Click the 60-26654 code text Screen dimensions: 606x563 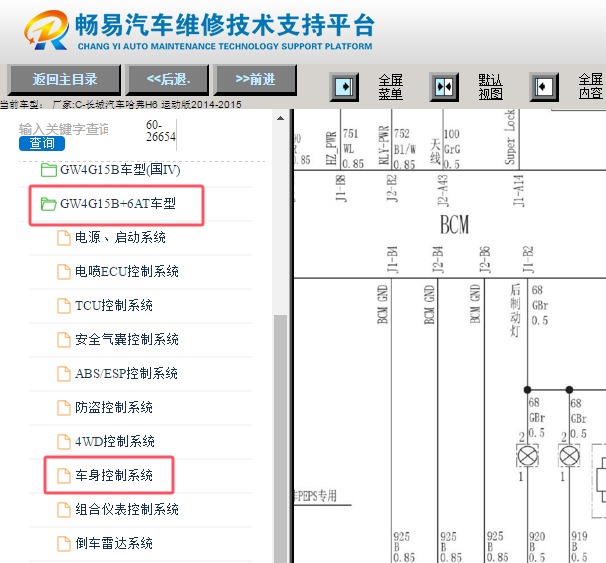point(160,131)
